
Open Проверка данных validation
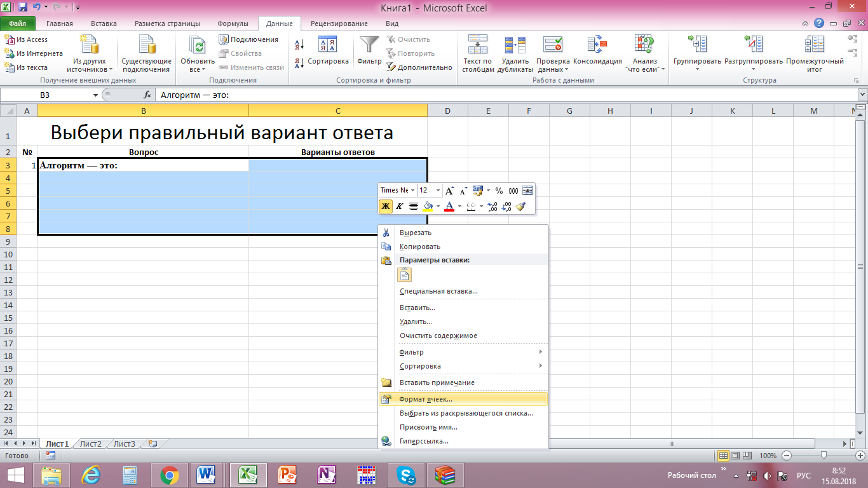click(552, 55)
